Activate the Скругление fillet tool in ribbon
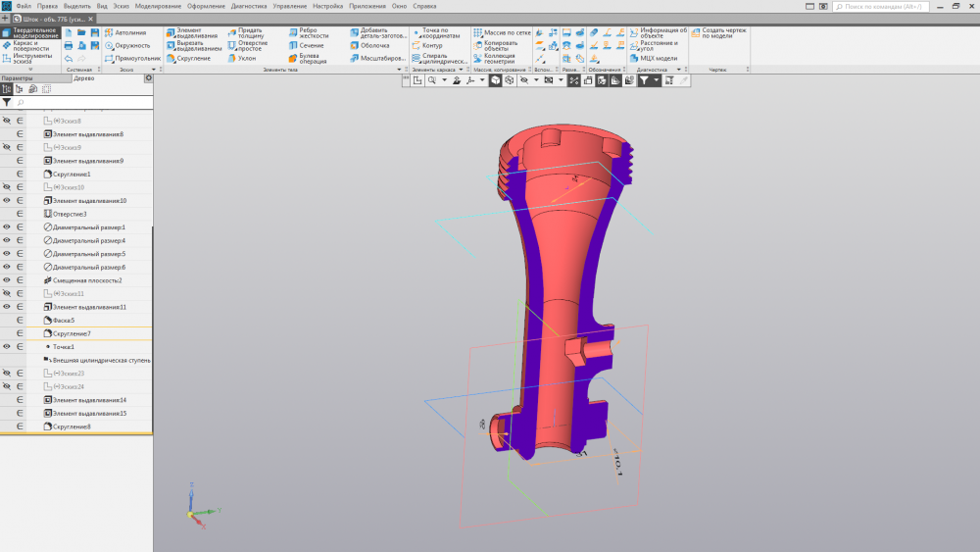980x552 pixels. (x=192, y=58)
